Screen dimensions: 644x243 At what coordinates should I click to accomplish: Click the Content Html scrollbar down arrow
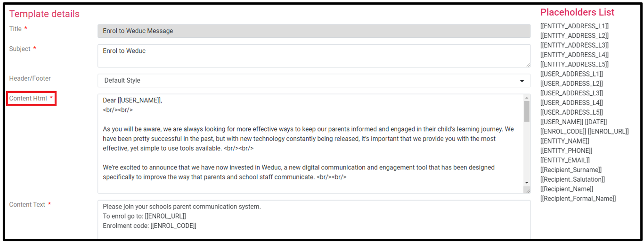click(x=527, y=183)
